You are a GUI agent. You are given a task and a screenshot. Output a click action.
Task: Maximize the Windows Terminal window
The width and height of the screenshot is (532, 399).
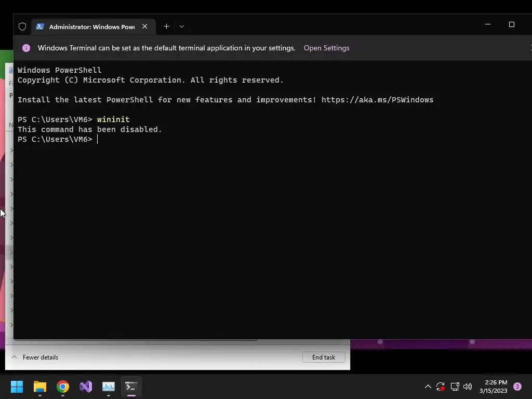[512, 24]
